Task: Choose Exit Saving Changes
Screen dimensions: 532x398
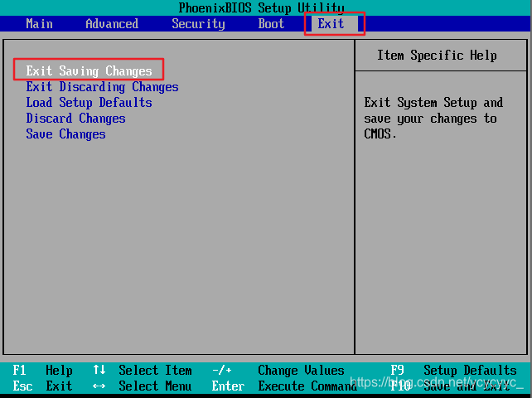Action: pyautogui.click(x=89, y=71)
